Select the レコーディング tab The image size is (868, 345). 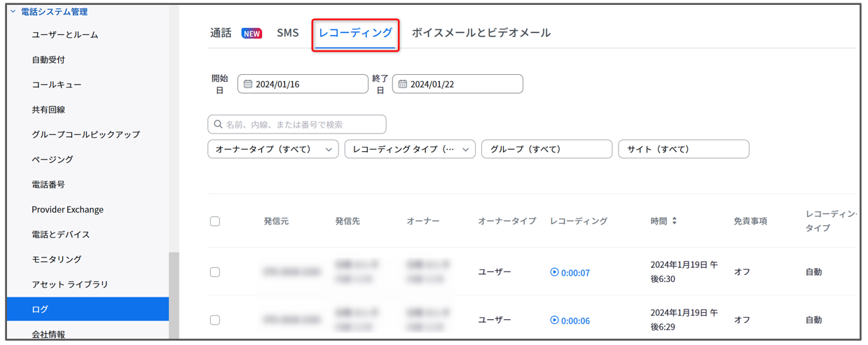click(355, 33)
